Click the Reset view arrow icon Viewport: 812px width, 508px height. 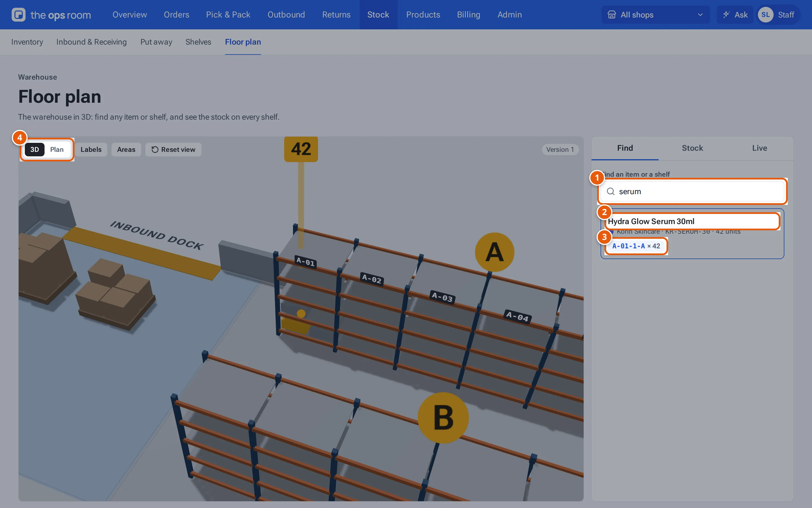pyautogui.click(x=155, y=150)
